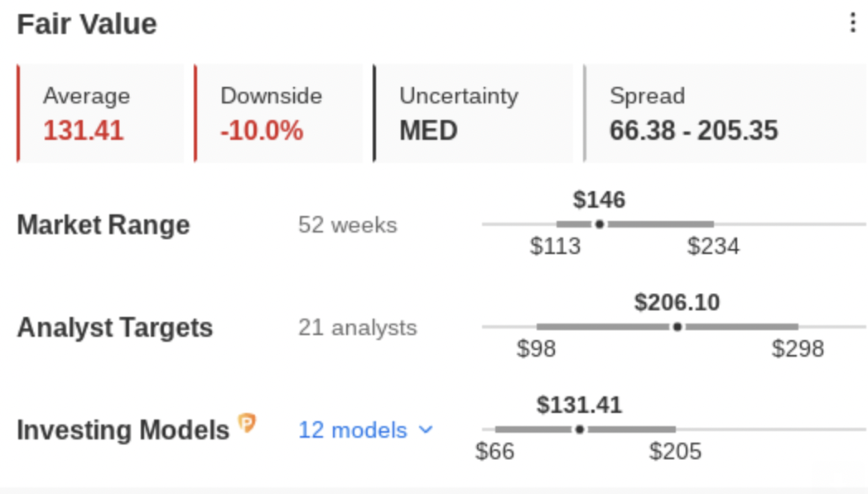Click the 21 analysts text

(357, 328)
